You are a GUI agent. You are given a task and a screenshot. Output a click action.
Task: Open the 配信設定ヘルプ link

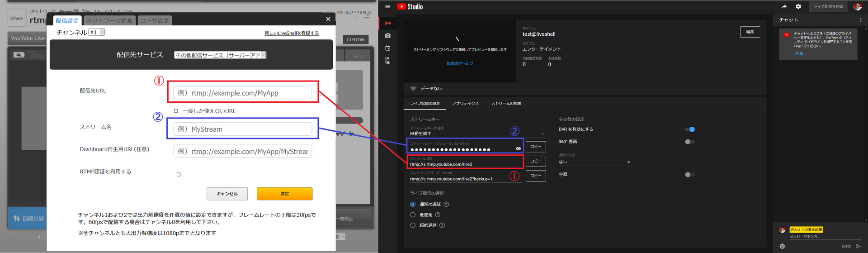[460, 64]
